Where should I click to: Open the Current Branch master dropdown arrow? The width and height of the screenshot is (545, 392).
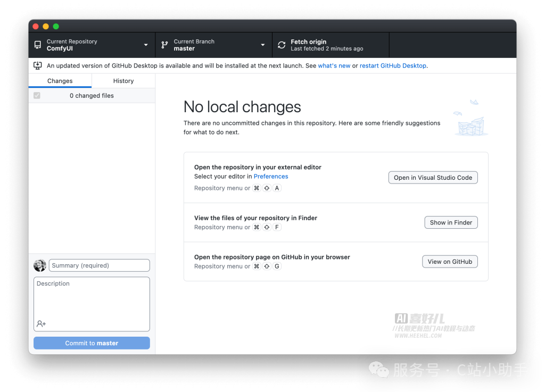[263, 45]
